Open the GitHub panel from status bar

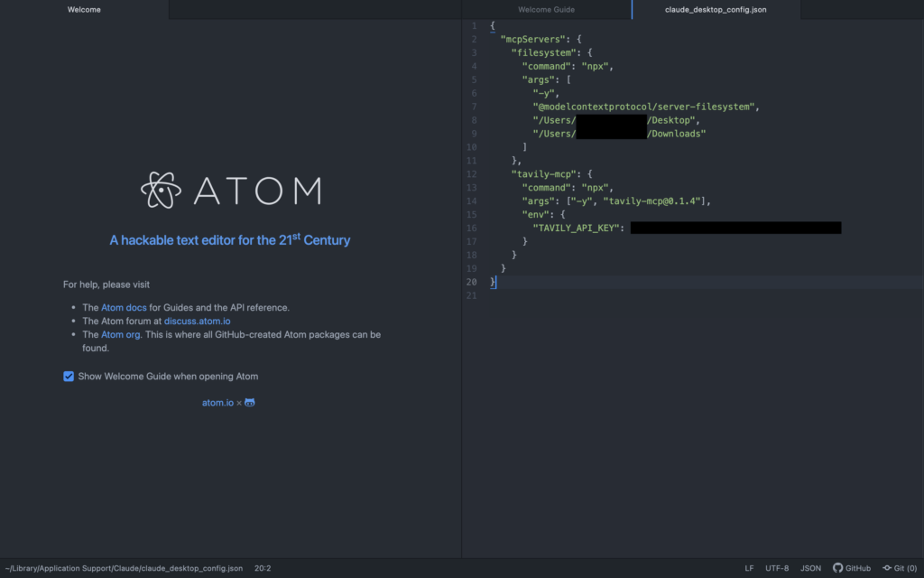(x=852, y=568)
